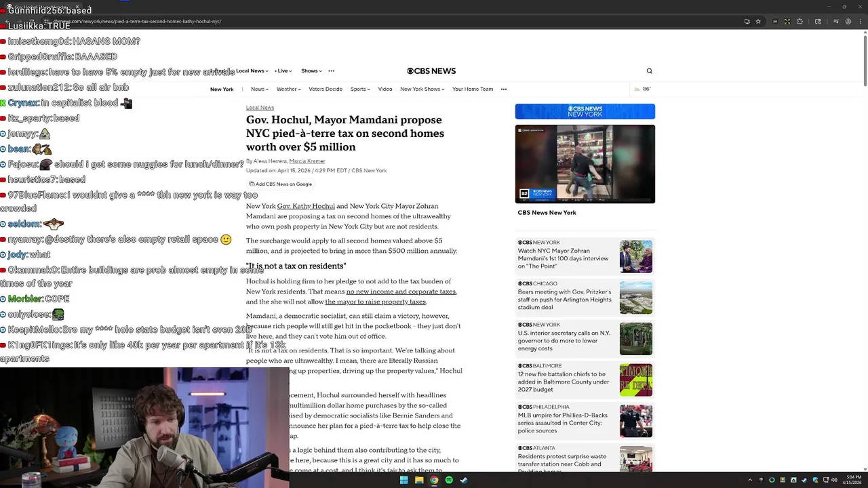Screen dimensions: 868x488
Task: Click the Mamdani interview thumbnail image
Action: 636,256
